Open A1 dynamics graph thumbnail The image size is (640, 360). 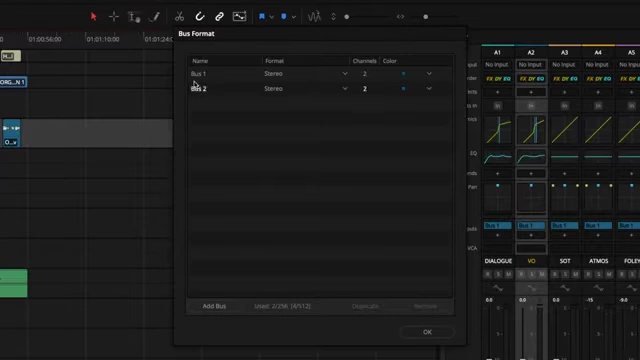pyautogui.click(x=498, y=130)
